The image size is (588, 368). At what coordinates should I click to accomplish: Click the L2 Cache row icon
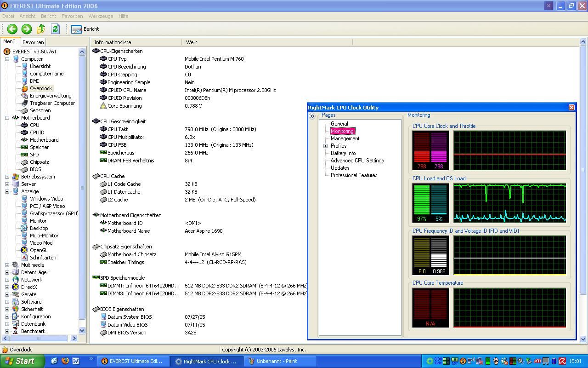pos(103,200)
